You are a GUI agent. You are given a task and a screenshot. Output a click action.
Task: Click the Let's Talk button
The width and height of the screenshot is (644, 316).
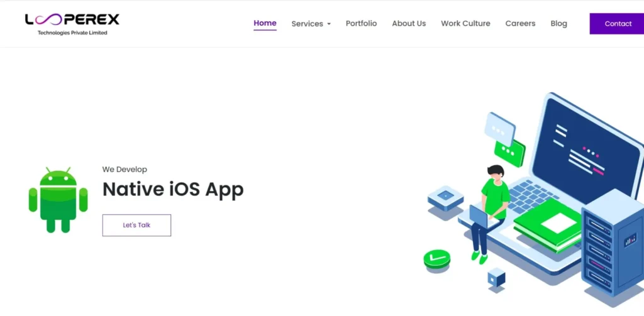point(136,225)
